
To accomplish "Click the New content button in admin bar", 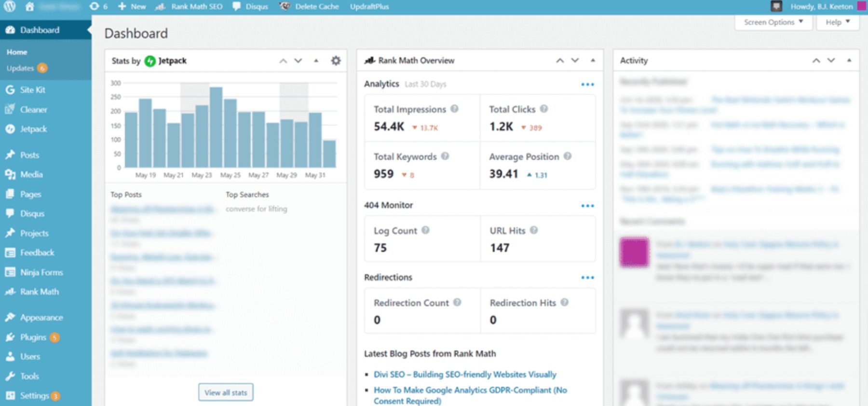I will pyautogui.click(x=132, y=6).
